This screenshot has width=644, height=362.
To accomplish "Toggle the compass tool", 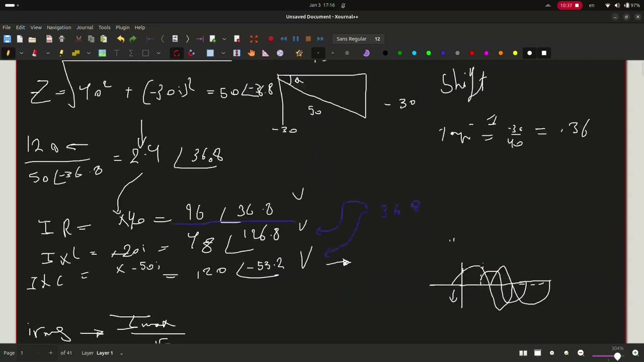I will coord(280,53).
